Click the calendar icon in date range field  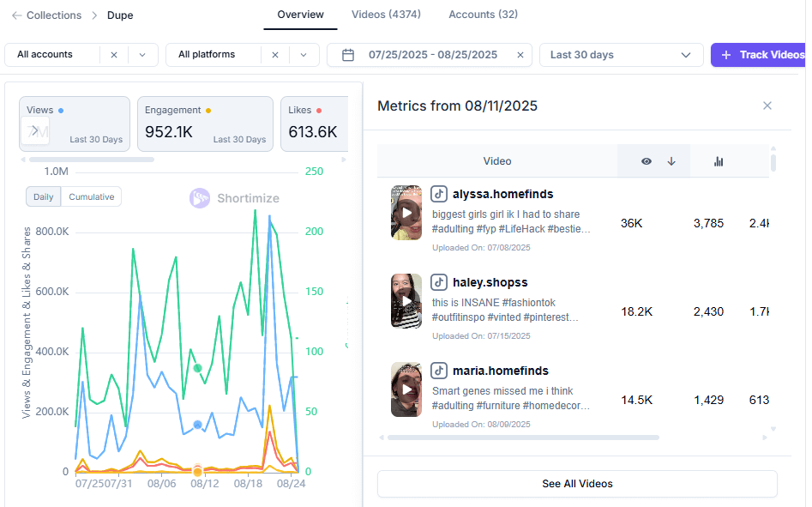(348, 55)
